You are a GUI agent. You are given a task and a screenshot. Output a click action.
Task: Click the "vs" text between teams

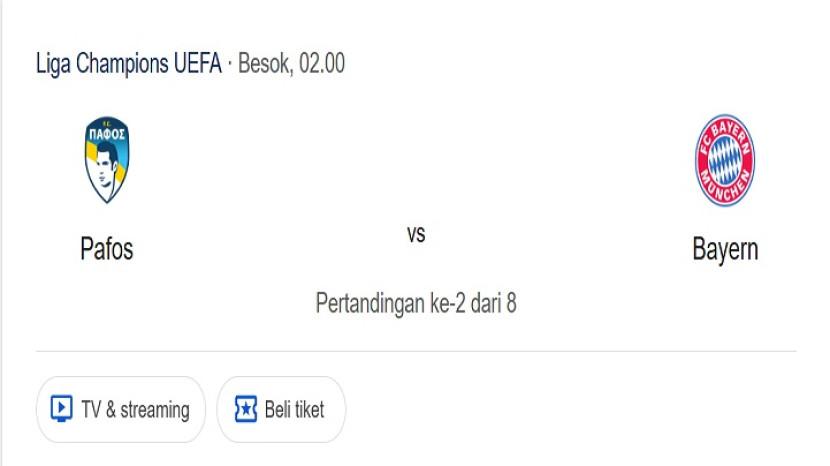click(416, 235)
